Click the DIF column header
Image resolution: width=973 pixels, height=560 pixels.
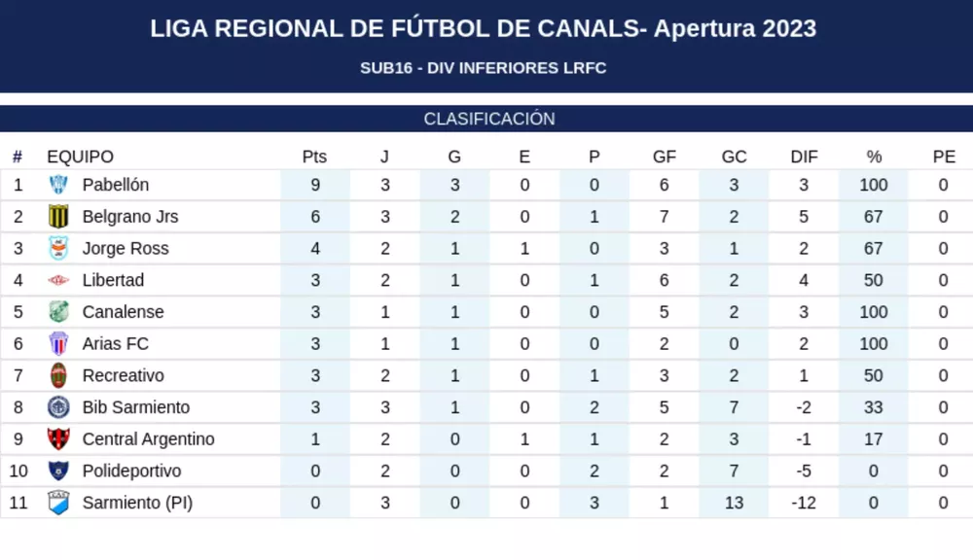pos(804,157)
